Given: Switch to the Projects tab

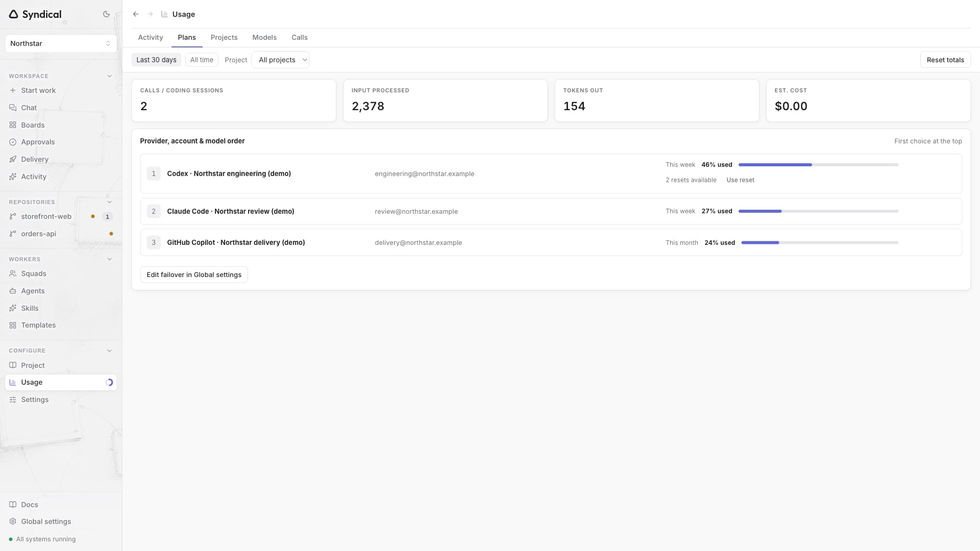Looking at the screenshot, I should (x=224, y=37).
